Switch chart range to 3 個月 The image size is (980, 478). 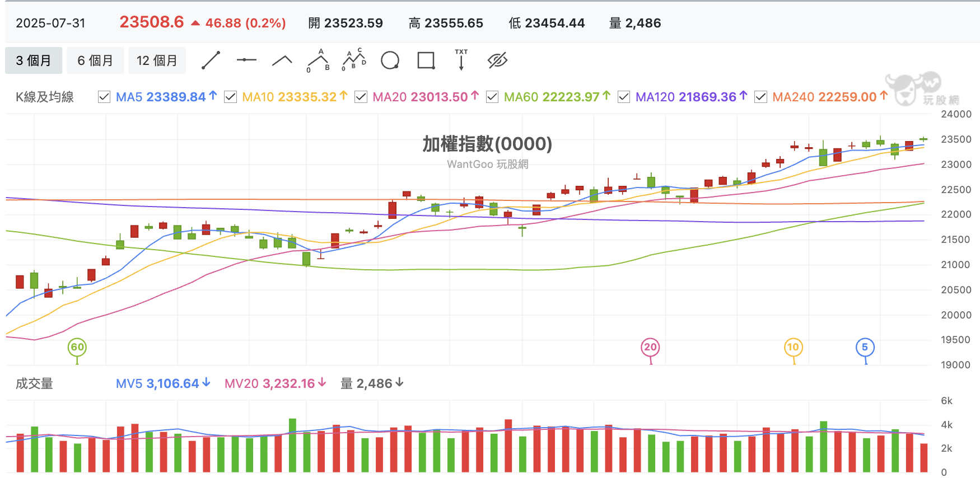[34, 60]
